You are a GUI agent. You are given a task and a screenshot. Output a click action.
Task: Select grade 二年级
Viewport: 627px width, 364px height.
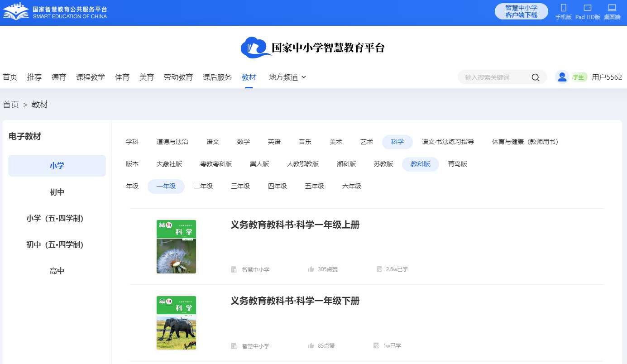203,186
